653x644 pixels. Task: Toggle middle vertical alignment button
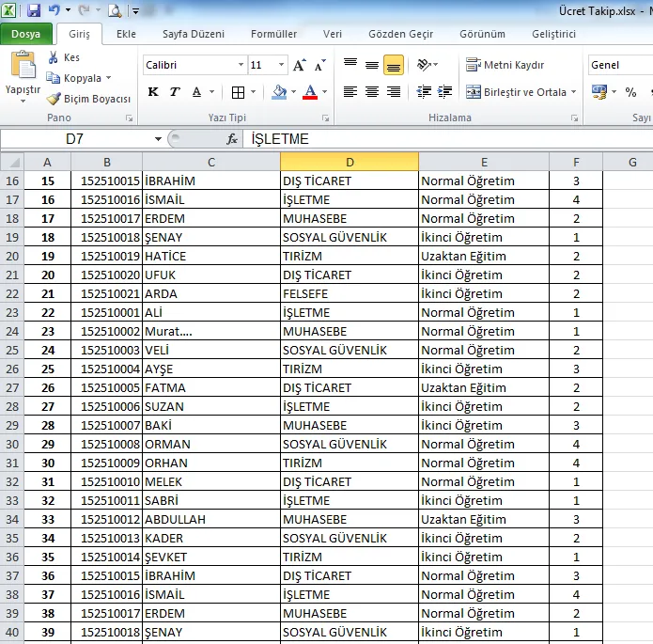[372, 66]
